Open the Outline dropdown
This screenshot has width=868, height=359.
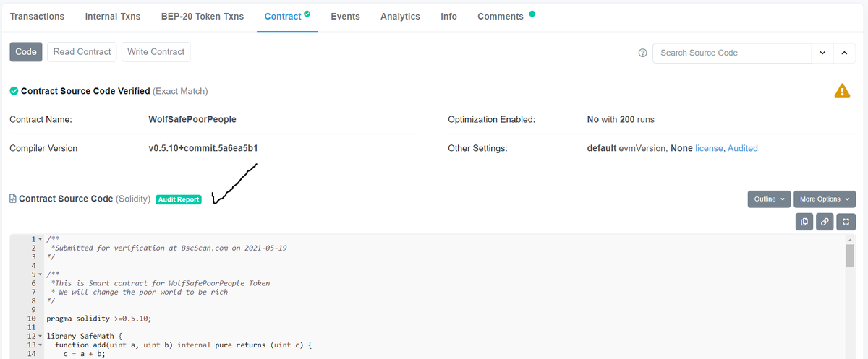click(768, 199)
